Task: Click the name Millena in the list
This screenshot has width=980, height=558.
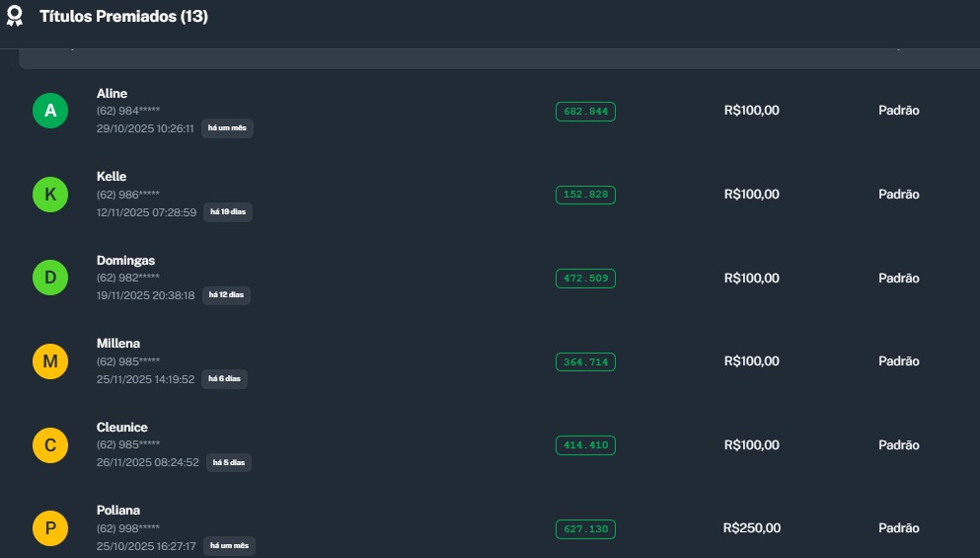Action: click(x=118, y=344)
